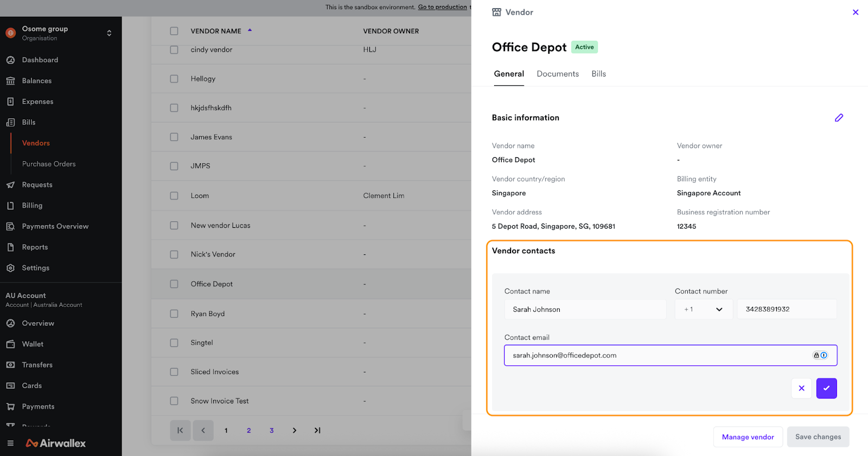Click the Save changes button
Screen dimensions: 868x456
tap(818, 437)
